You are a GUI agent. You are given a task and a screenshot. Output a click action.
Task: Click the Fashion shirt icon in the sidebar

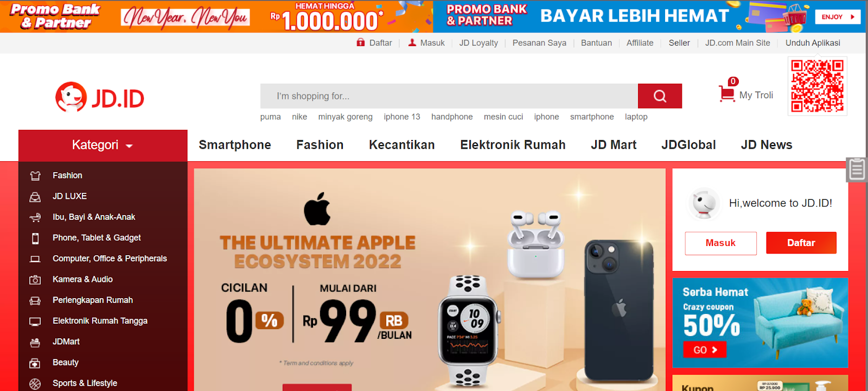[35, 175]
